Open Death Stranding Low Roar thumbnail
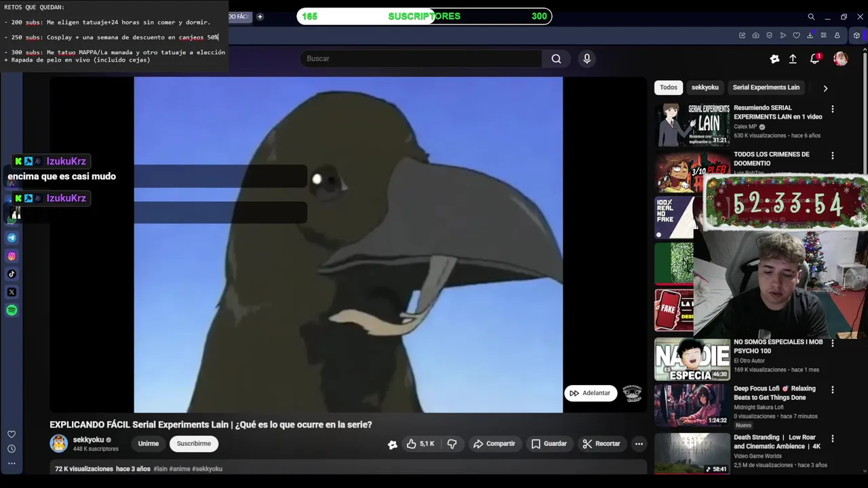The height and width of the screenshot is (488, 868). click(x=692, y=454)
